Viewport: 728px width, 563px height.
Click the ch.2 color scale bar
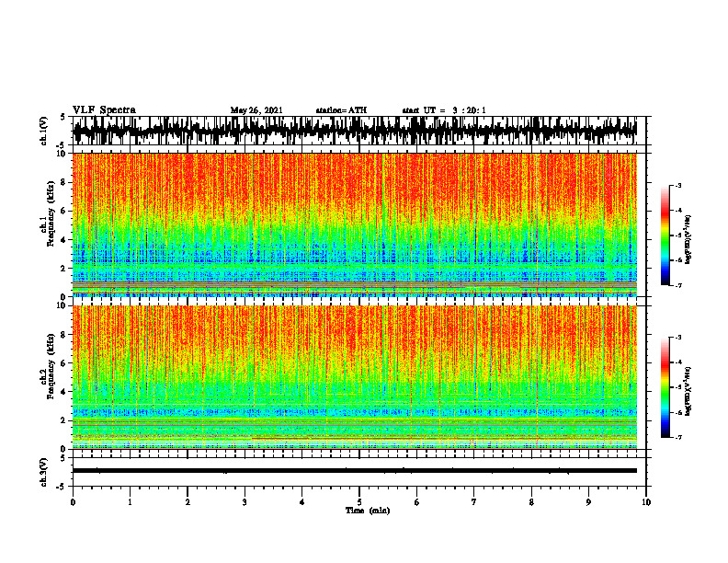(x=665, y=387)
